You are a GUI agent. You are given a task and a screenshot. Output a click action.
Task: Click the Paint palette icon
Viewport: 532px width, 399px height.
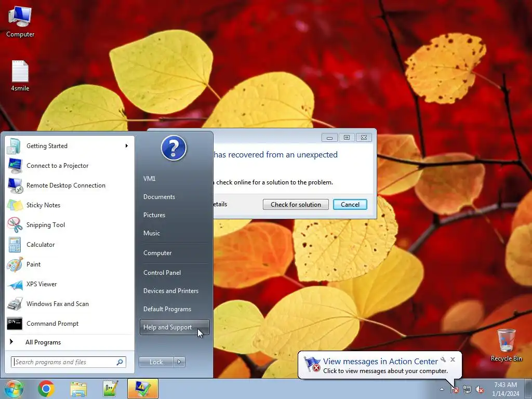point(15,264)
